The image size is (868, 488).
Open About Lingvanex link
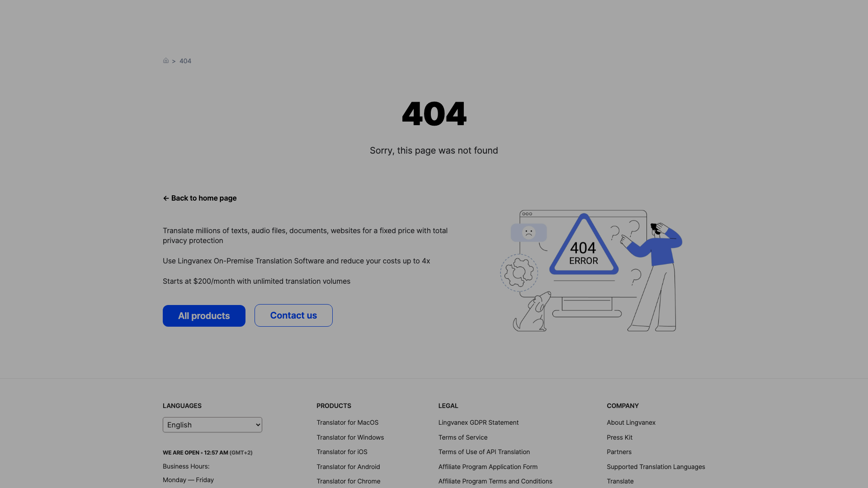631,422
